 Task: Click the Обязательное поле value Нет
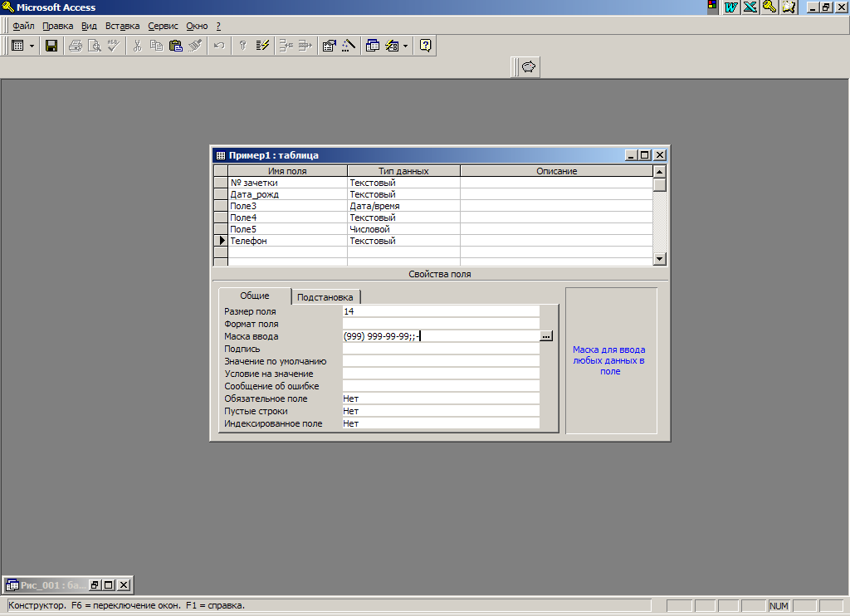[441, 398]
